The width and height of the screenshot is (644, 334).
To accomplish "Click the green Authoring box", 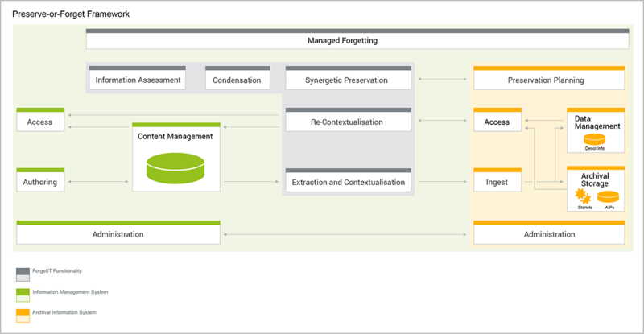I will coord(40,179).
